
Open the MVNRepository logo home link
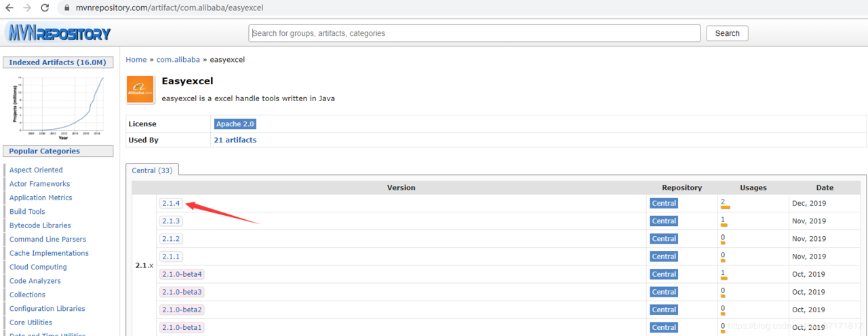coord(58,33)
